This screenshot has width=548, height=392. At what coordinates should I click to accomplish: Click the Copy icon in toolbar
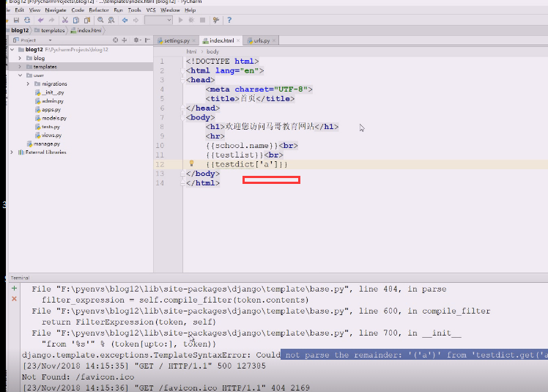(x=76, y=21)
